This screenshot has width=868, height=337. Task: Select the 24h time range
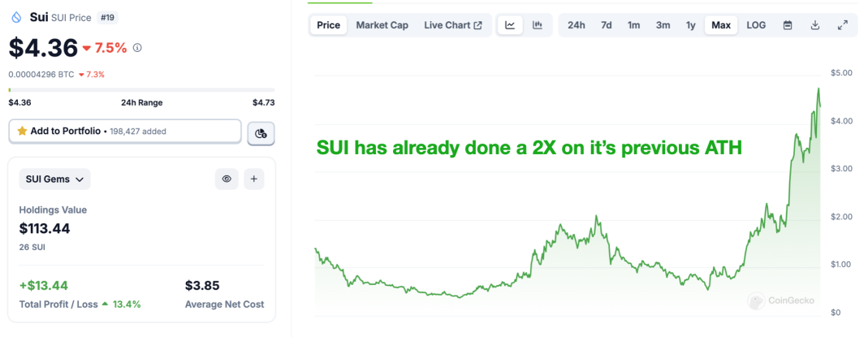(577, 25)
